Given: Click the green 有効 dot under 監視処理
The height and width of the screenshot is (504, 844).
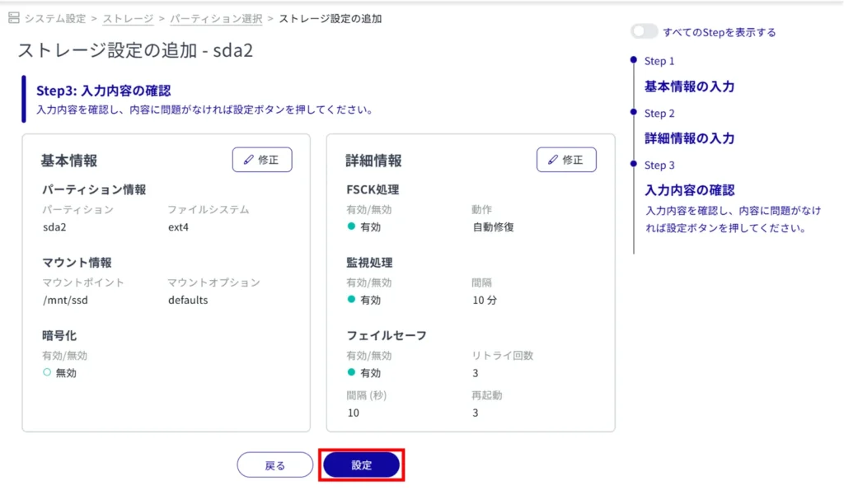Looking at the screenshot, I should pyautogui.click(x=351, y=300).
